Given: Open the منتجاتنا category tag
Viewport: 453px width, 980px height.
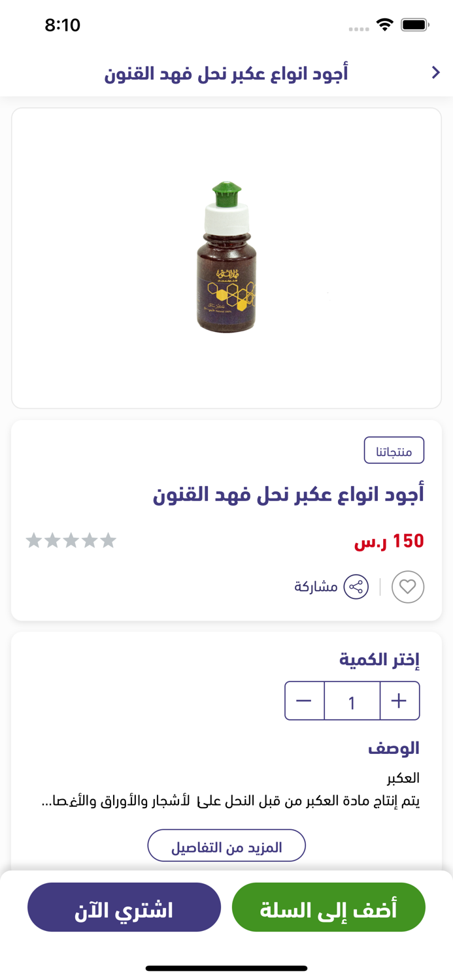Looking at the screenshot, I should coord(394,449).
